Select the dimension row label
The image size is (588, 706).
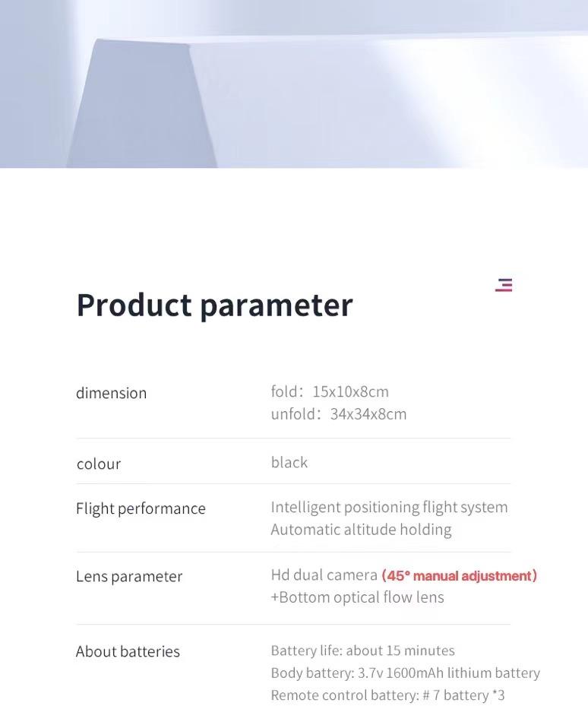tap(111, 393)
